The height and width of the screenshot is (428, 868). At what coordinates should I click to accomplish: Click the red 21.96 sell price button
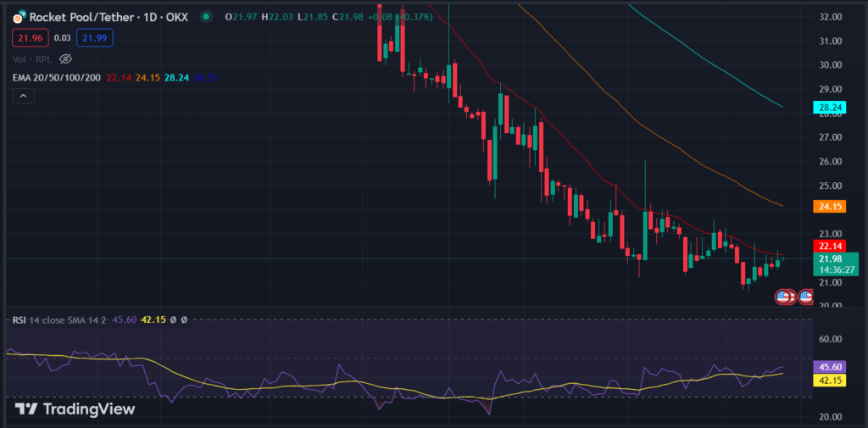(x=31, y=37)
